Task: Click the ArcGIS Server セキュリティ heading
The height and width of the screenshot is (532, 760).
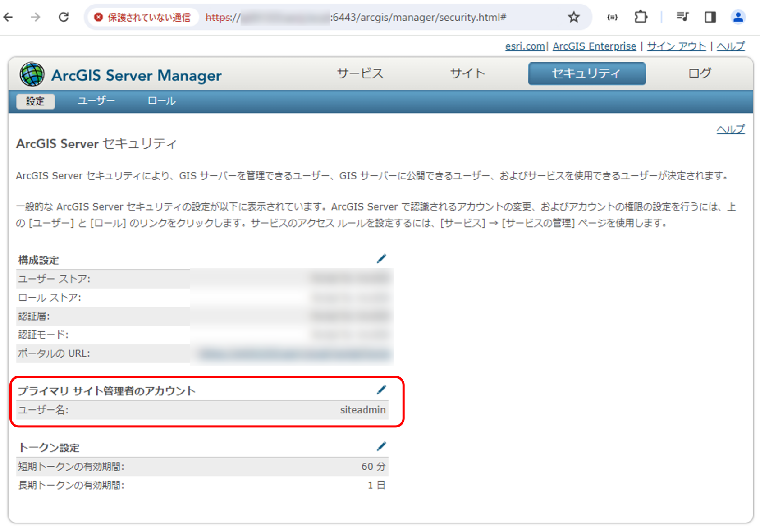Action: (96, 144)
